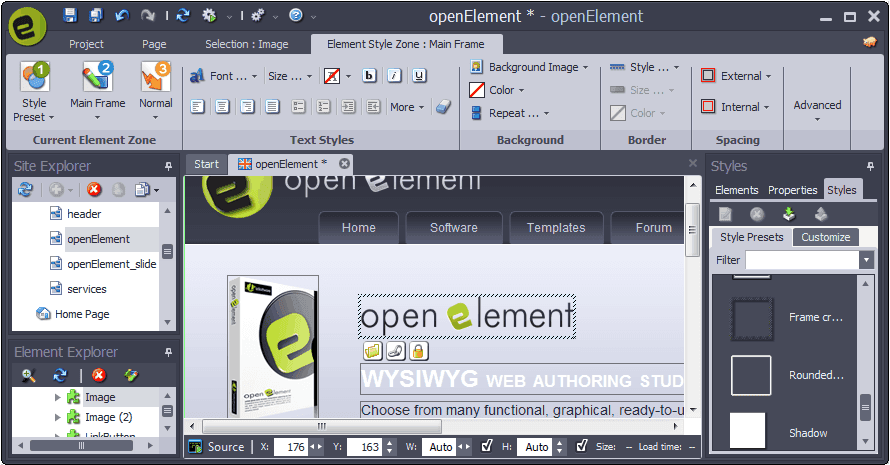Select the services page in Site Explorer

[86, 289]
